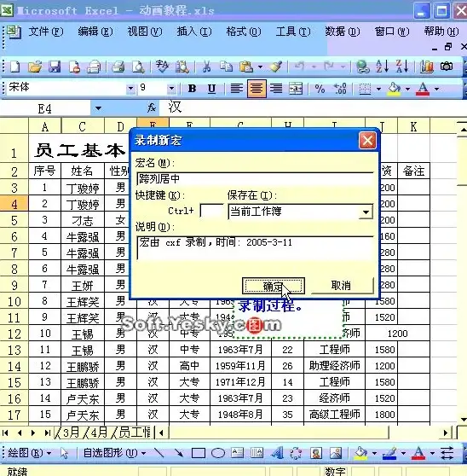Image resolution: width=467 pixels, height=476 pixels.
Task: Open the 插入 menu
Action: click(194, 32)
